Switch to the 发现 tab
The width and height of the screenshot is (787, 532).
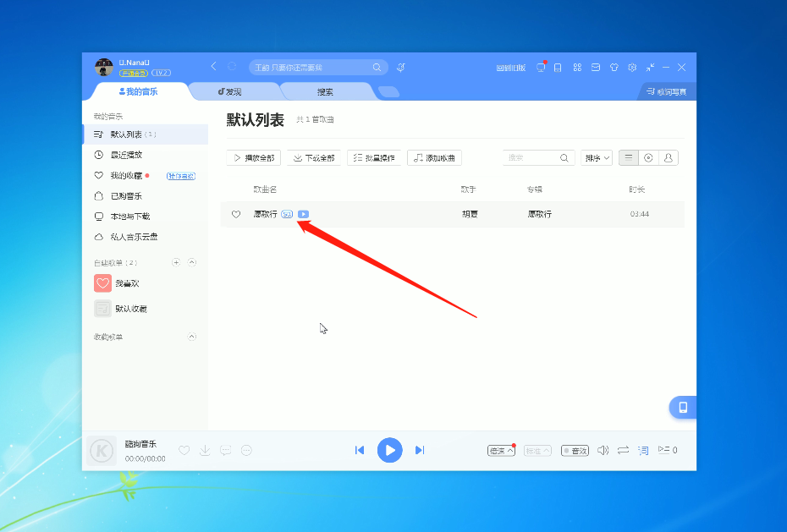230,91
